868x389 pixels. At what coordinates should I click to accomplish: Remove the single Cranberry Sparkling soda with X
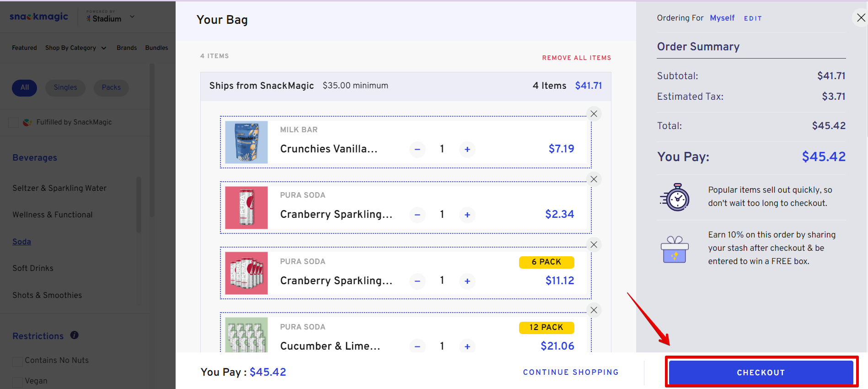point(594,179)
